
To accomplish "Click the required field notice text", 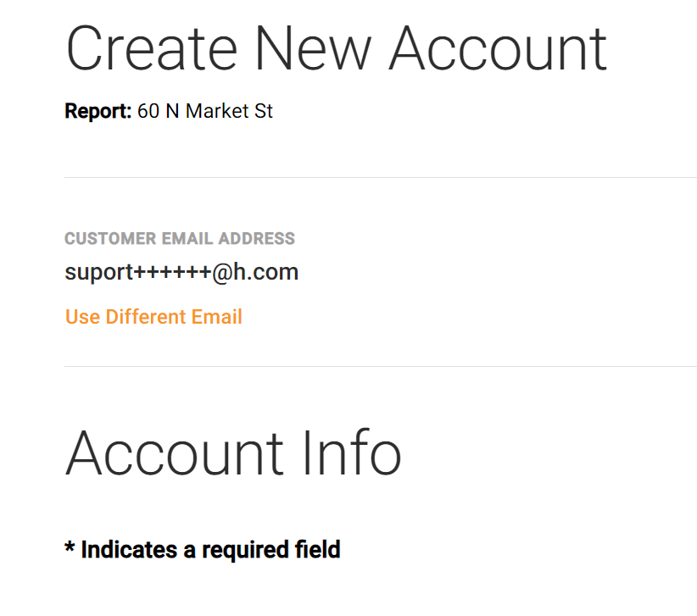I will [x=203, y=549].
